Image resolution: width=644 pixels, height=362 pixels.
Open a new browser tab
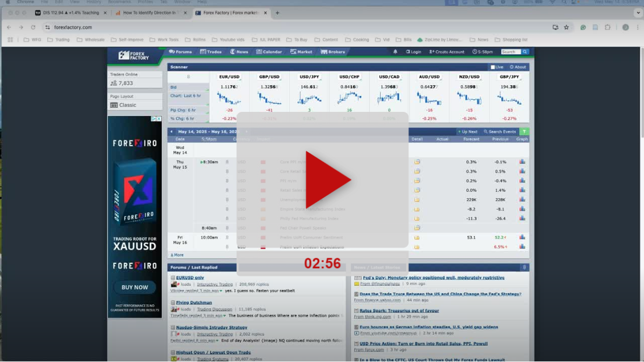click(277, 13)
